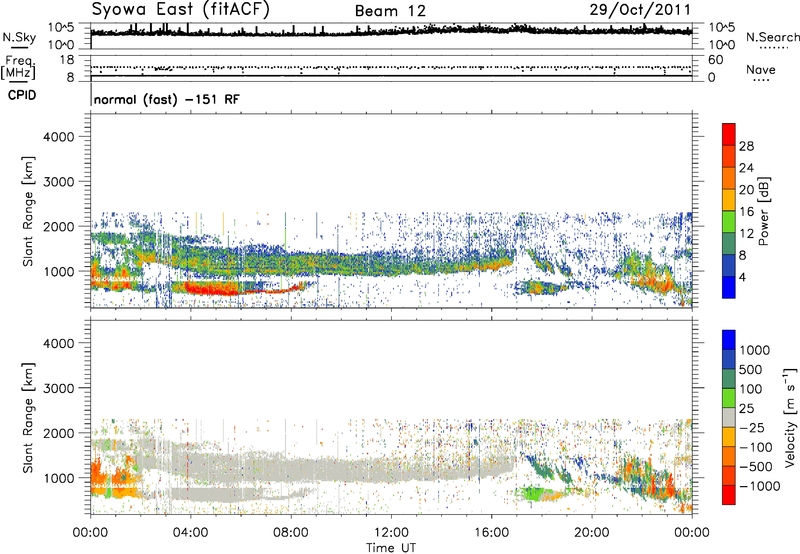This screenshot has height=554, width=800.
Task: Select the 'Freq. [MHz]' axis label
Action: point(18,67)
